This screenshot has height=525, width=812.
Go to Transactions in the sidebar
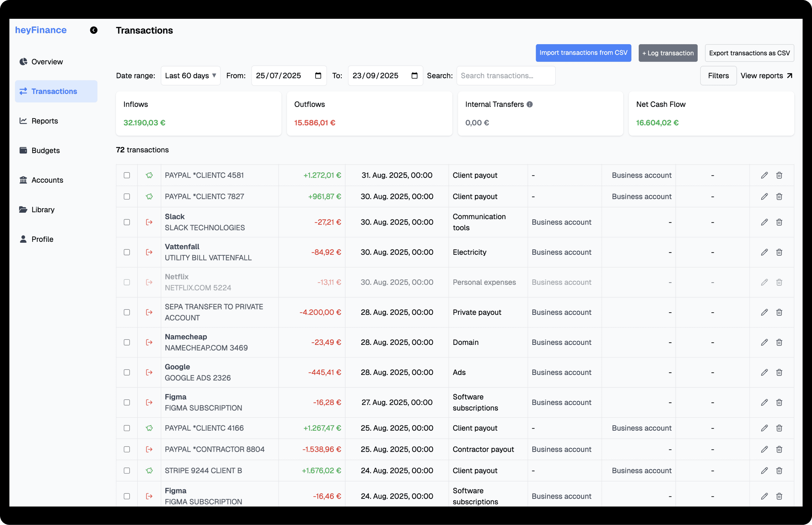56,91
